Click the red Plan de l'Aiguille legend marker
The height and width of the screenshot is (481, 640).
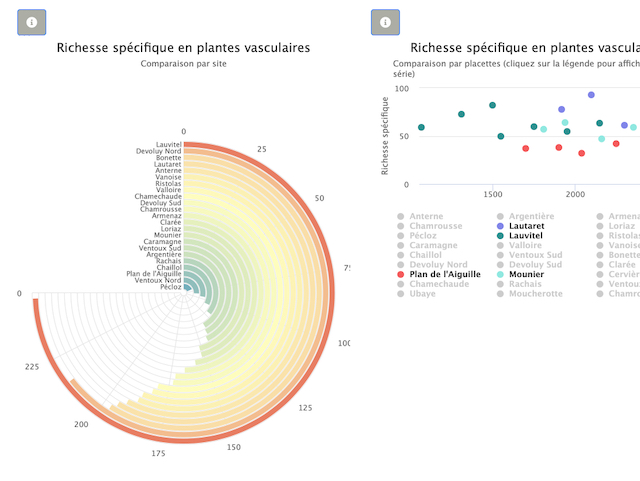coord(401,274)
